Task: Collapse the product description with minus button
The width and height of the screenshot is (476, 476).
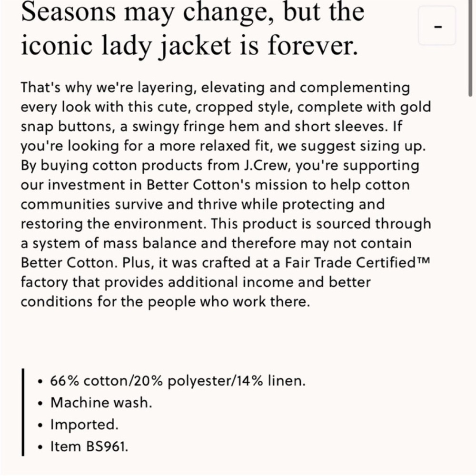Action: (437, 26)
